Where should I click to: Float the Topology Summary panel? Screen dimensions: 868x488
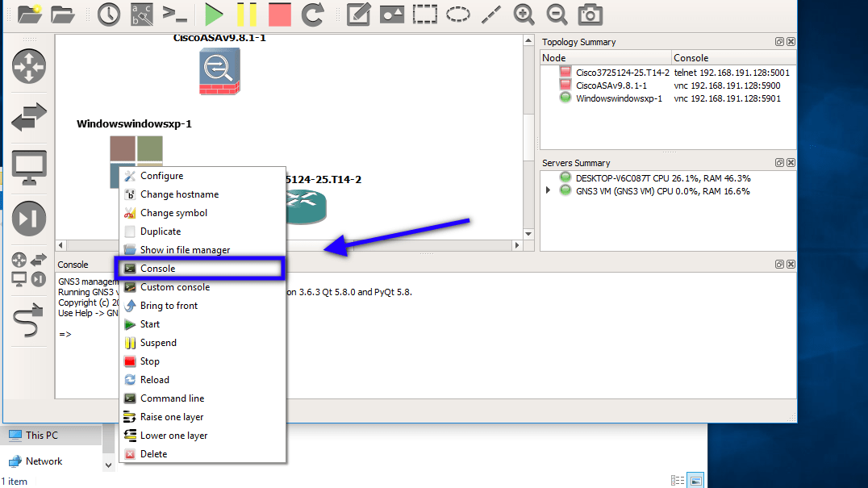(x=779, y=41)
